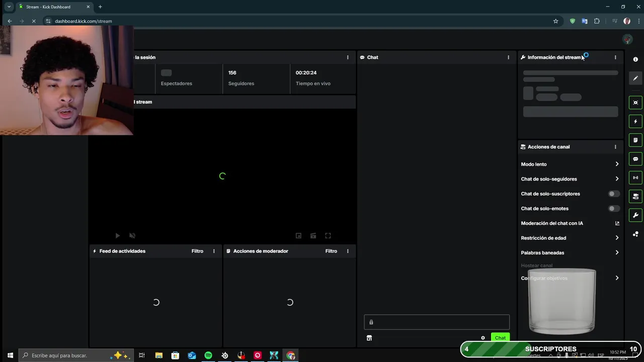Viewport: 644px width, 362px height.
Task: Click the dashboard.kick.com address bar
Action: pyautogui.click(x=302, y=21)
